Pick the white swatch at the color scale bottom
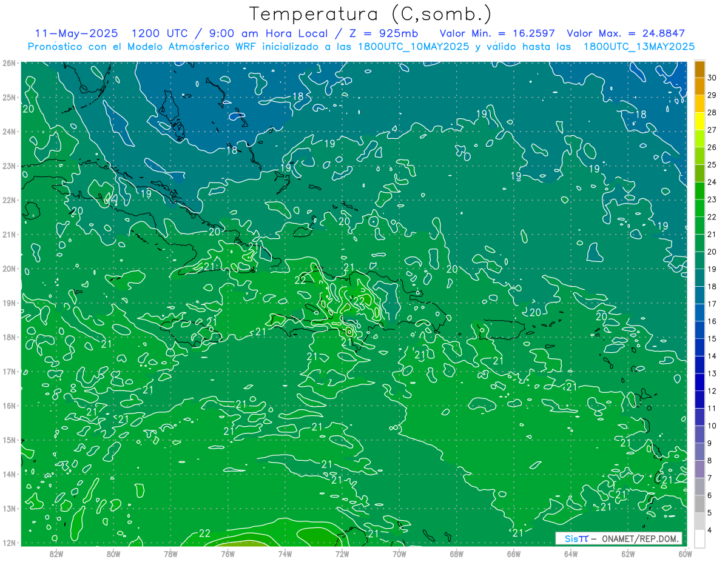The image size is (728, 562). (x=699, y=538)
